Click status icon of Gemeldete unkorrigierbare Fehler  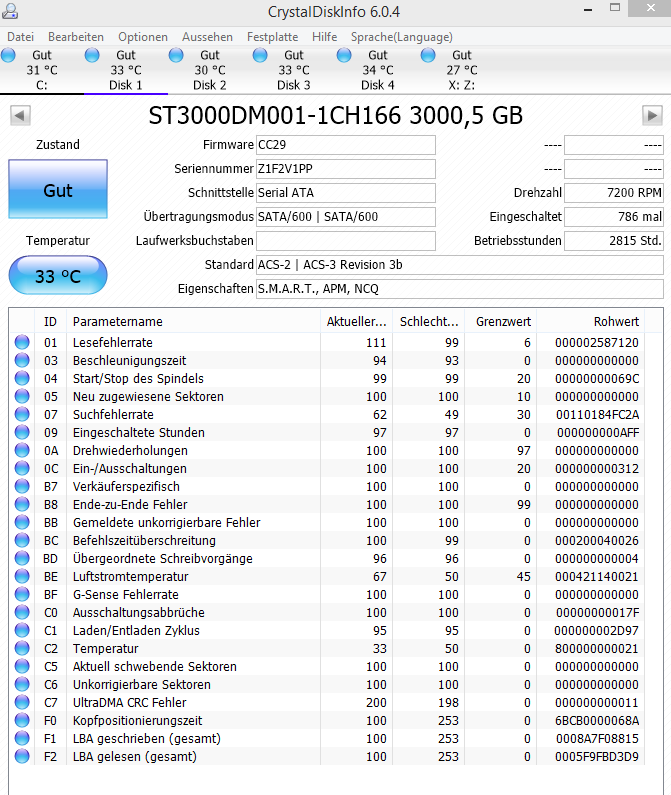[22, 522]
